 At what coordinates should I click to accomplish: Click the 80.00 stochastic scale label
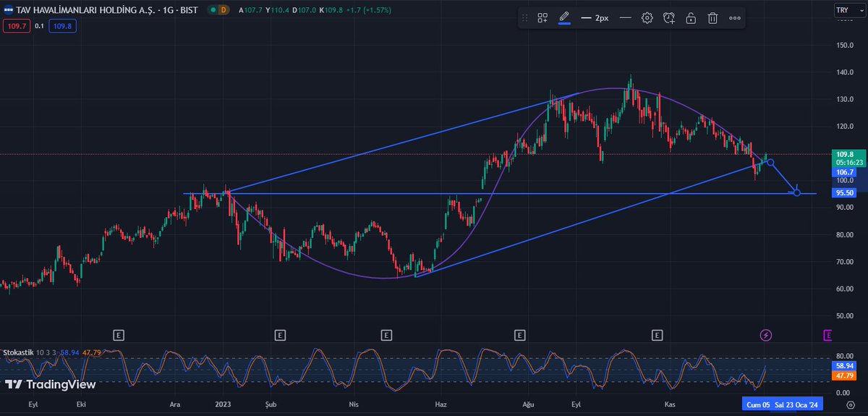(845, 357)
